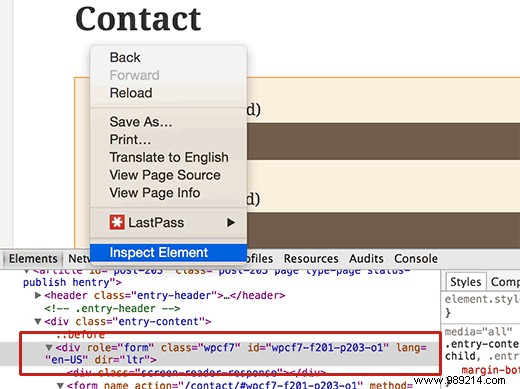Select the .entry-header comment line

112,309
